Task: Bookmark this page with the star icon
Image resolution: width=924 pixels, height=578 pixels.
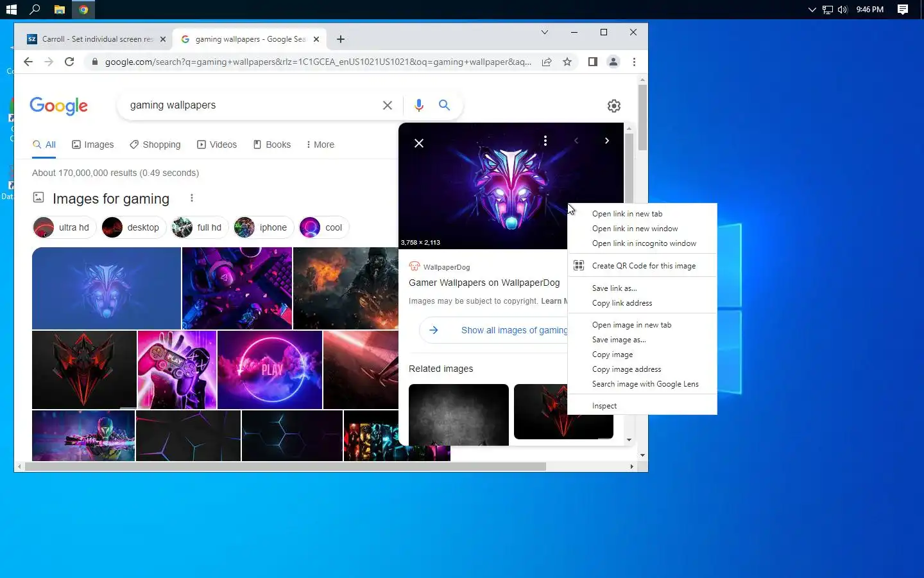Action: click(567, 62)
